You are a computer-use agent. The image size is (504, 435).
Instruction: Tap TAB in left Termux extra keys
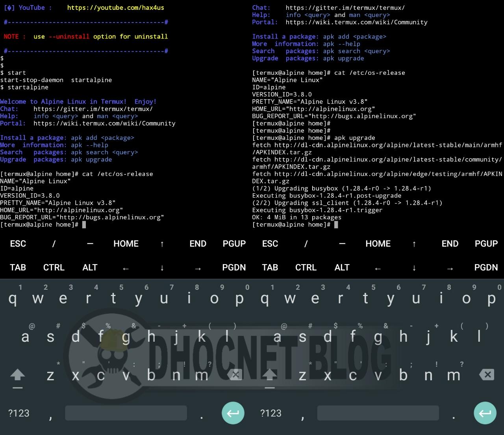pyautogui.click(x=18, y=268)
